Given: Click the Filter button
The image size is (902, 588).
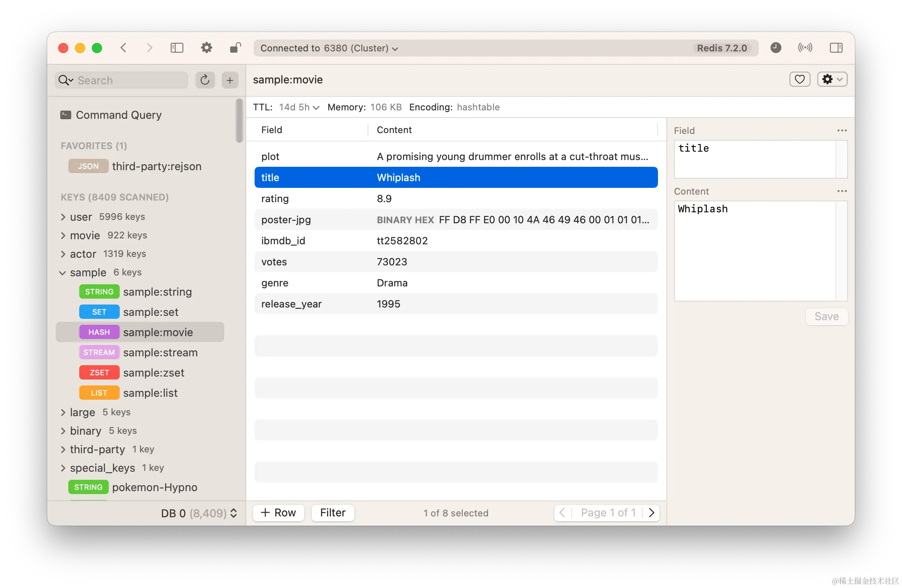Looking at the screenshot, I should pyautogui.click(x=333, y=513).
